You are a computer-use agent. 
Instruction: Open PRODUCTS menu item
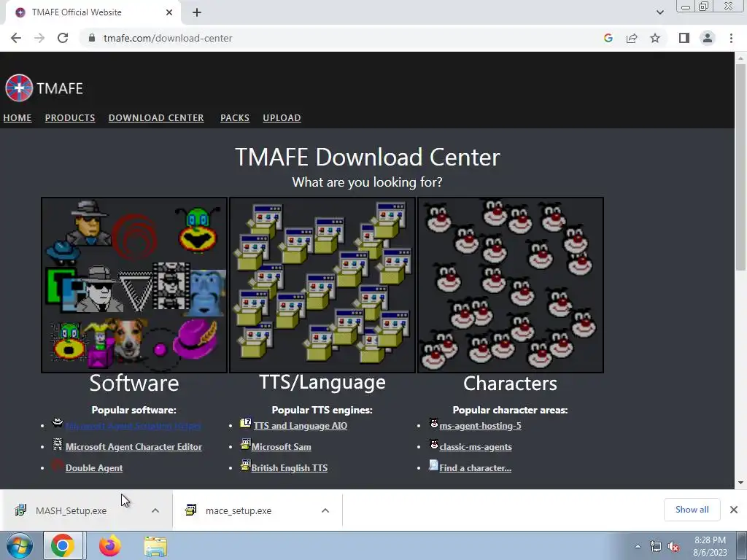(x=70, y=117)
